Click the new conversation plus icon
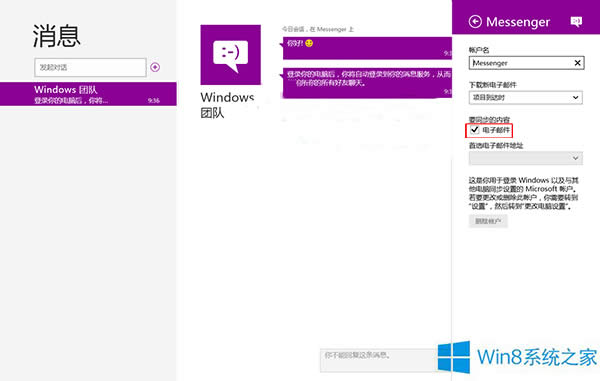This screenshot has width=600, height=381. pyautogui.click(x=155, y=67)
